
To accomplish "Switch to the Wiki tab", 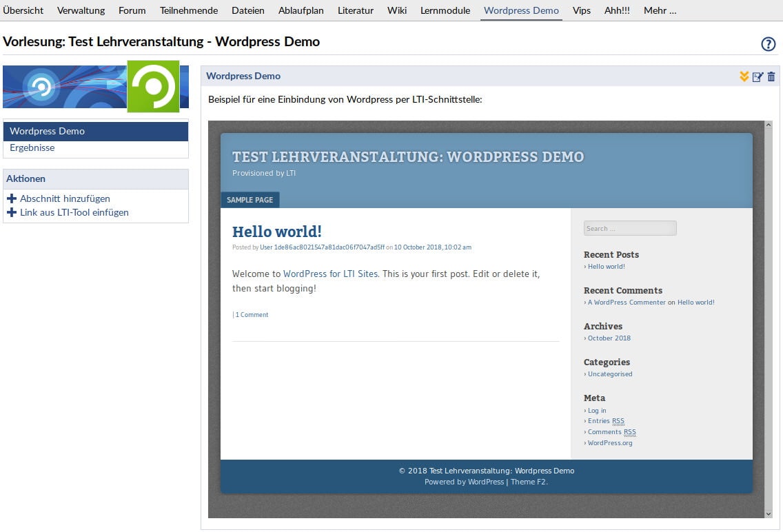I will click(x=397, y=10).
